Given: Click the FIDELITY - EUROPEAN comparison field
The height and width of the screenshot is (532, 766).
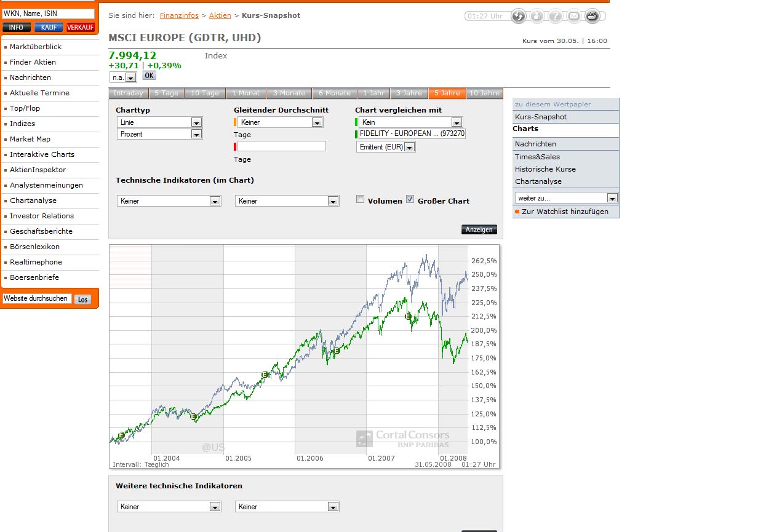Looking at the screenshot, I should click(412, 133).
